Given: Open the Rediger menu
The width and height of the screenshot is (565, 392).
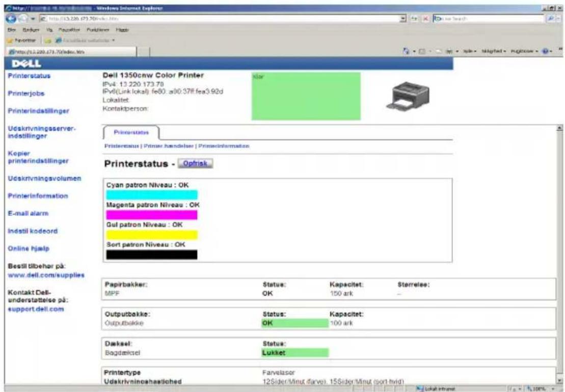Looking at the screenshot, I should [x=31, y=30].
